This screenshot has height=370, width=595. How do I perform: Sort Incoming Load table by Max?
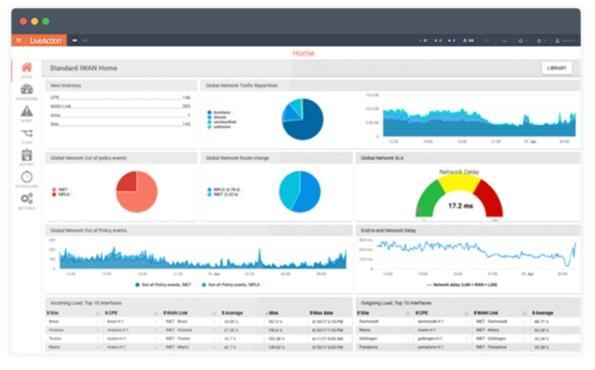272,313
